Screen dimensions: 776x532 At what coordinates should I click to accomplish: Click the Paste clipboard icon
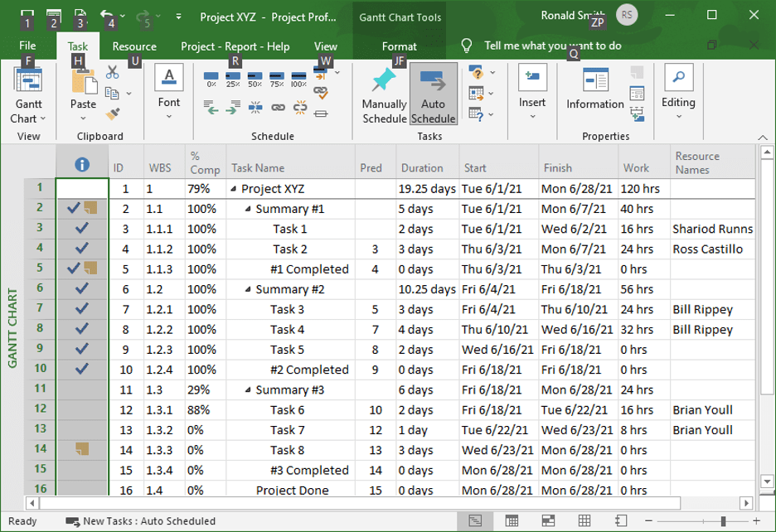tap(84, 82)
